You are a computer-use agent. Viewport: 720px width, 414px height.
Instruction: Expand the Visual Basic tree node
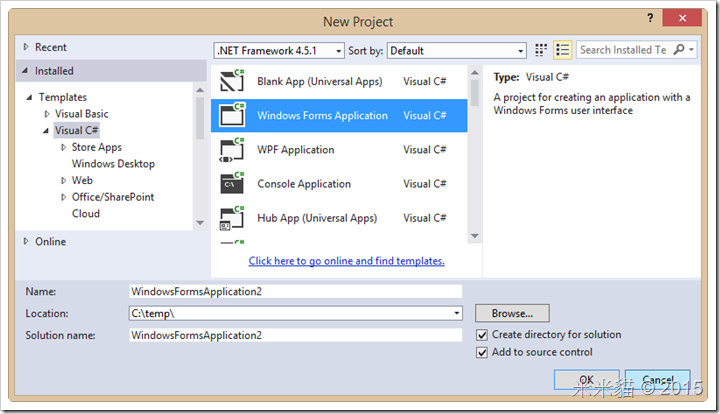click(47, 114)
